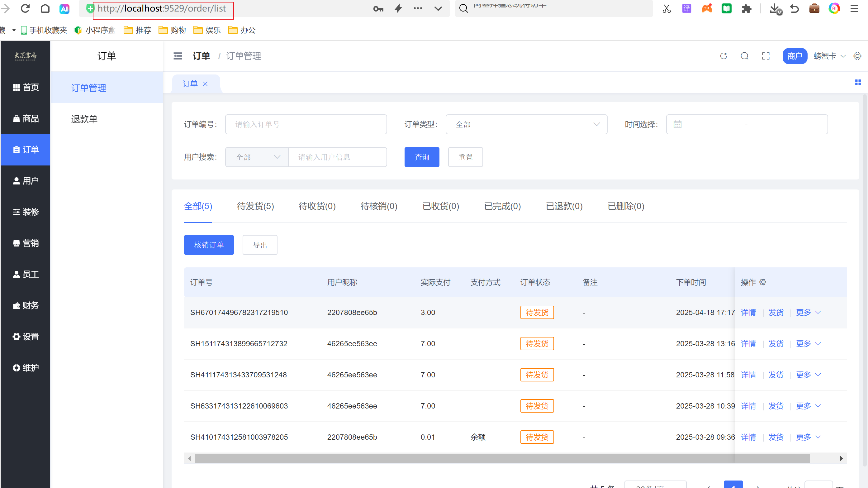Open column settings gear beside 操作
Image resolution: width=868 pixels, height=488 pixels.
pyautogui.click(x=762, y=282)
